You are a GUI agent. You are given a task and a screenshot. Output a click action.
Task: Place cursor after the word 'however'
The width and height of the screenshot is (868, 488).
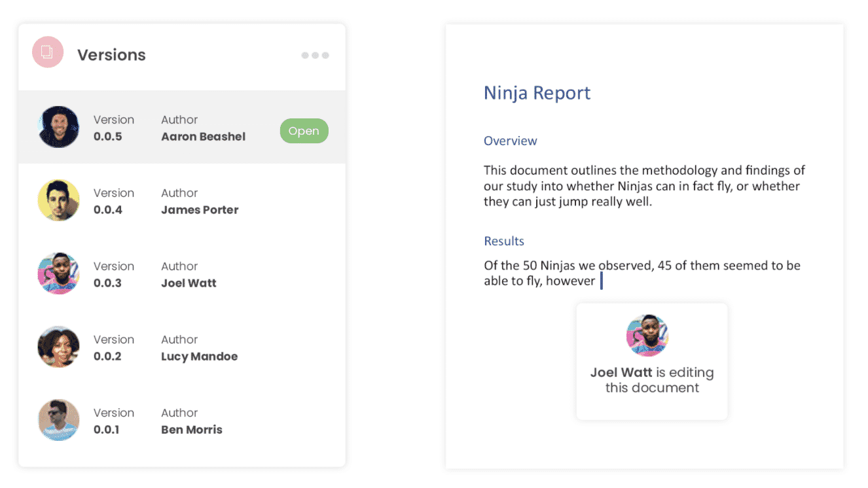tap(597, 281)
